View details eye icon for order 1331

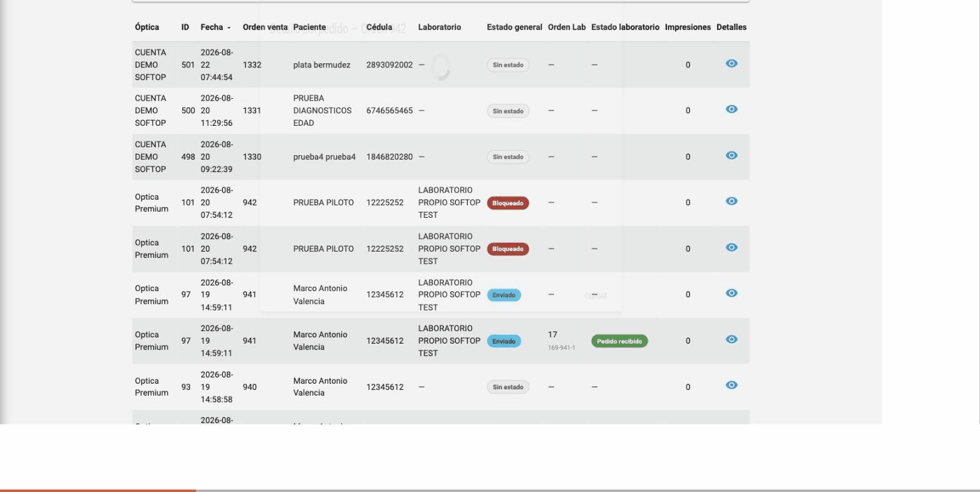731,110
